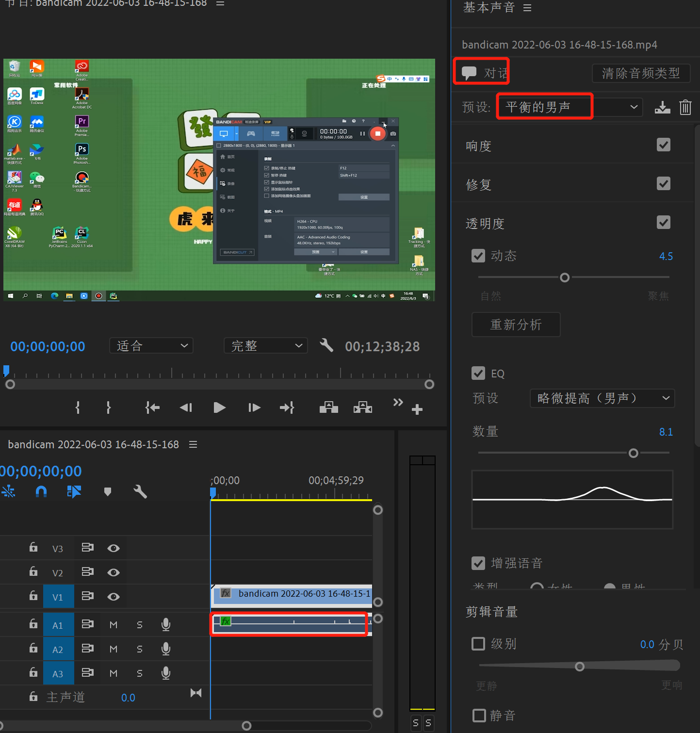Enable voice-over record on A1
This screenshot has width=700, height=733.
point(166,625)
